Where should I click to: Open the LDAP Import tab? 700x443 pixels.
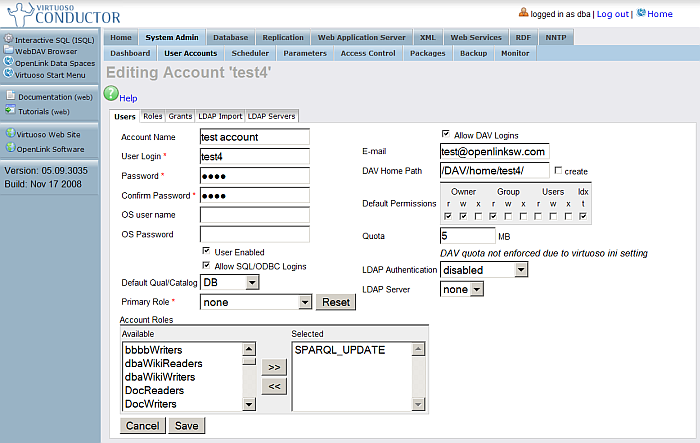pyautogui.click(x=220, y=116)
